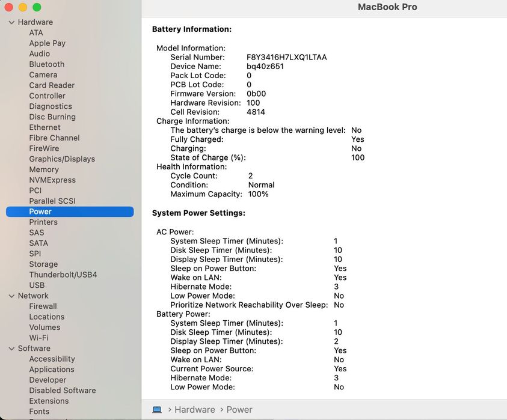The width and height of the screenshot is (507, 420).
Task: Select Disc Burning in the sidebar
Action: point(52,117)
